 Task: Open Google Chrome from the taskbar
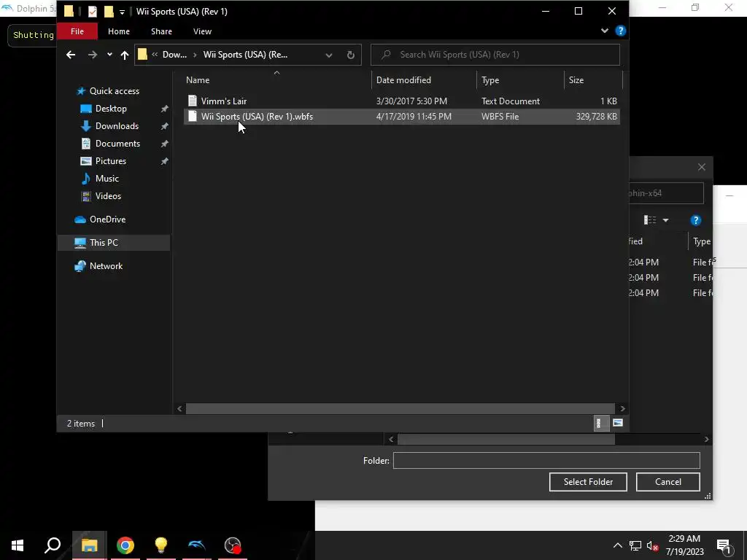[125, 545]
